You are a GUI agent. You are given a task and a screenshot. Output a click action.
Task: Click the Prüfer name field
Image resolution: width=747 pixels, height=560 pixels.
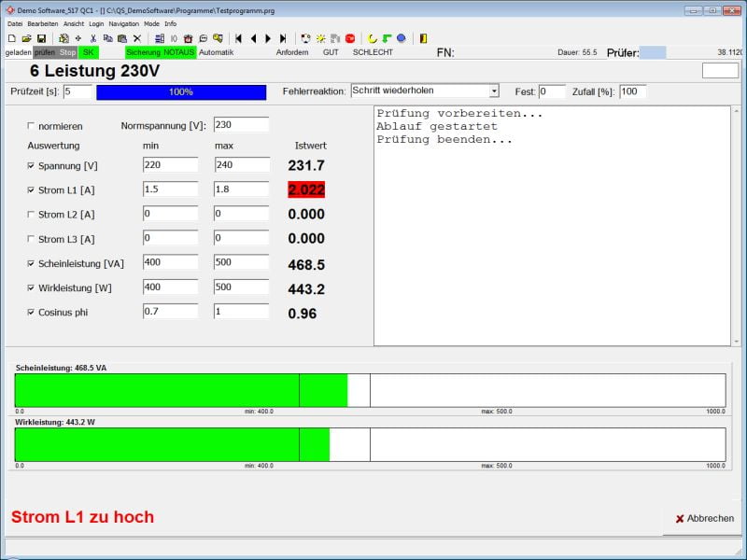coord(652,53)
